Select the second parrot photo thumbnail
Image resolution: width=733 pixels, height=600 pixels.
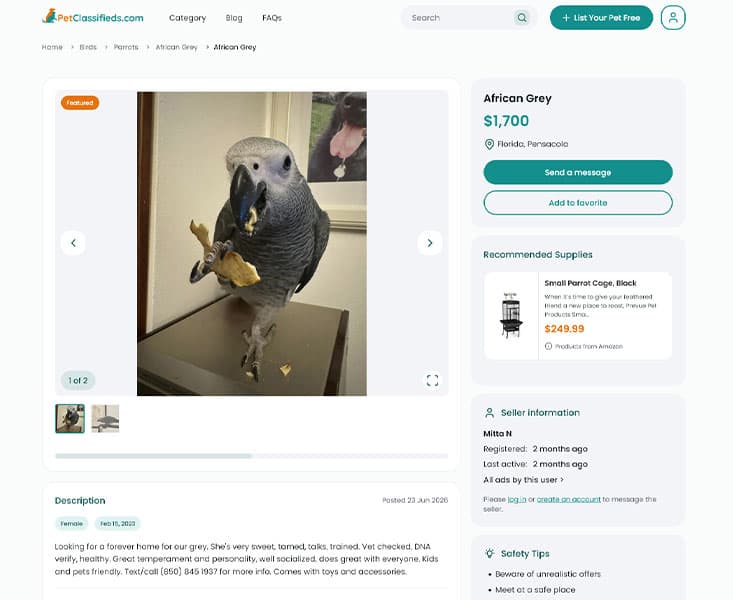[x=105, y=419]
